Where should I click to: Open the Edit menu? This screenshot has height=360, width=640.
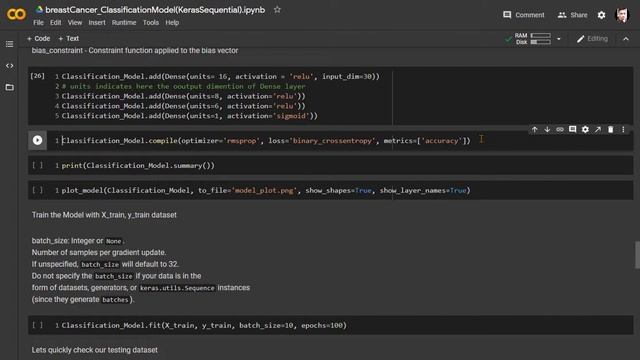click(56, 22)
